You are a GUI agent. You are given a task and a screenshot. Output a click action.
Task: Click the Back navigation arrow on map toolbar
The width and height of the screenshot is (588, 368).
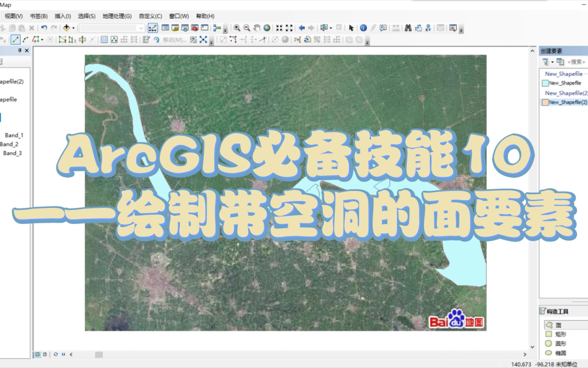pyautogui.click(x=301, y=28)
